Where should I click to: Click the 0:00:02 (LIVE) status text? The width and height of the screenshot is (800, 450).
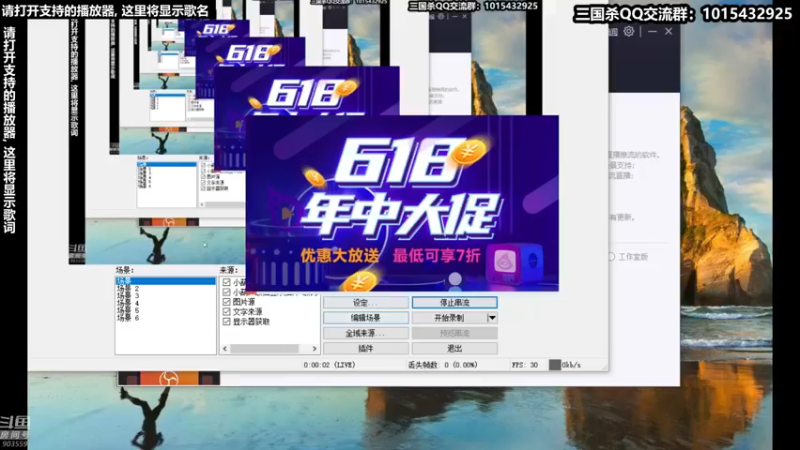click(329, 365)
